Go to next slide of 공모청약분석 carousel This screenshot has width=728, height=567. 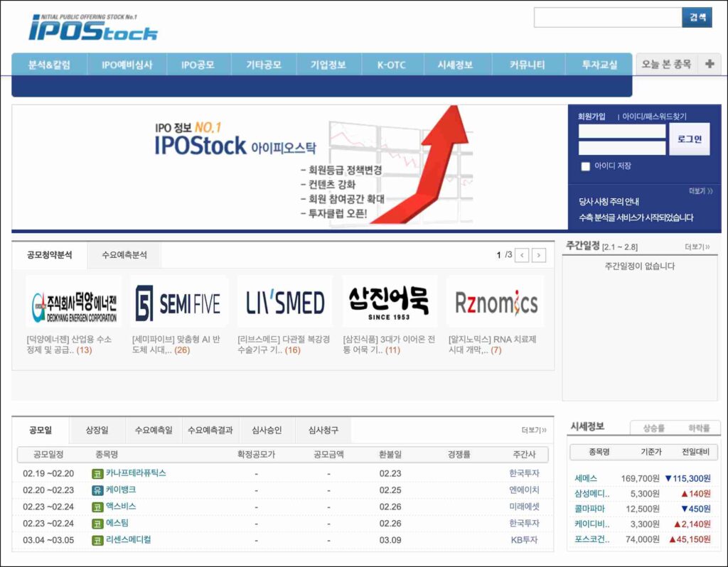click(539, 255)
